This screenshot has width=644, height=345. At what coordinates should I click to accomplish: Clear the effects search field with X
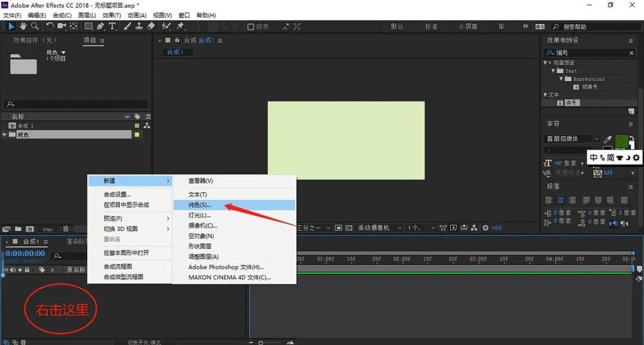click(632, 53)
